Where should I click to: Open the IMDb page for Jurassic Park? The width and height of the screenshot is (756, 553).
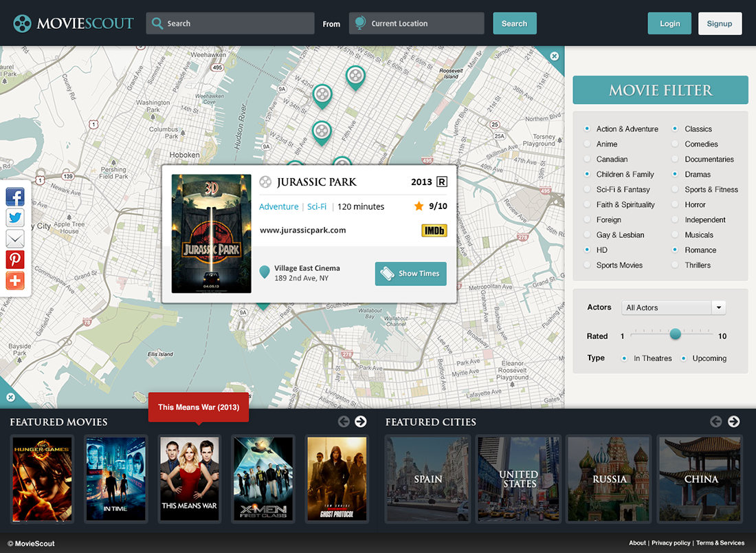[434, 231]
